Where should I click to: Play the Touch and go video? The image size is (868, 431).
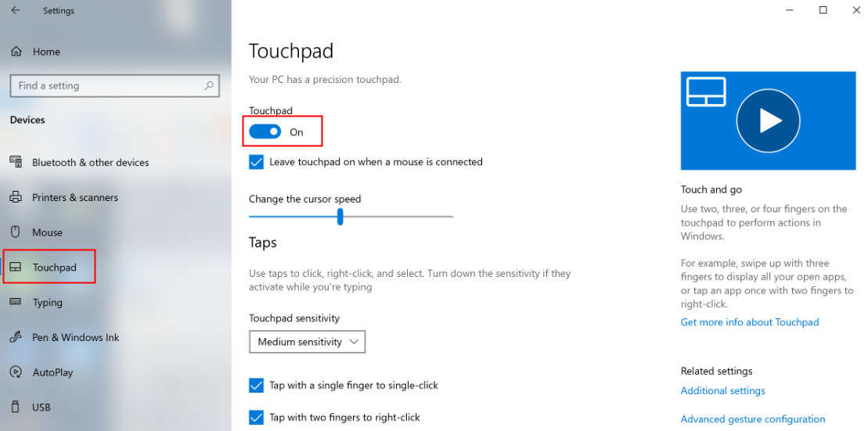coord(768,120)
